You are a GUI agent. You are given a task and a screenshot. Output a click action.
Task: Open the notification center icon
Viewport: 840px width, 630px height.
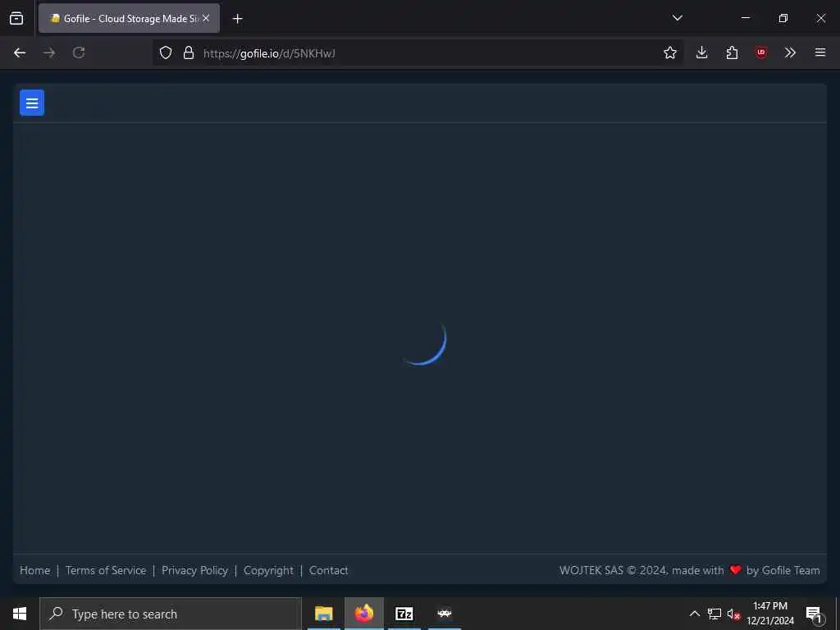(x=814, y=614)
